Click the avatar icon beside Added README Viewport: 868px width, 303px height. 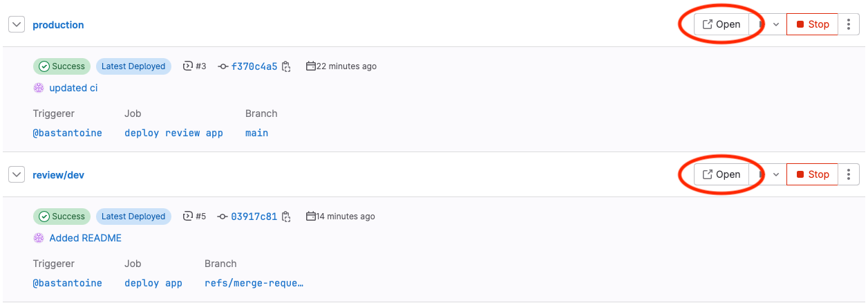point(39,238)
